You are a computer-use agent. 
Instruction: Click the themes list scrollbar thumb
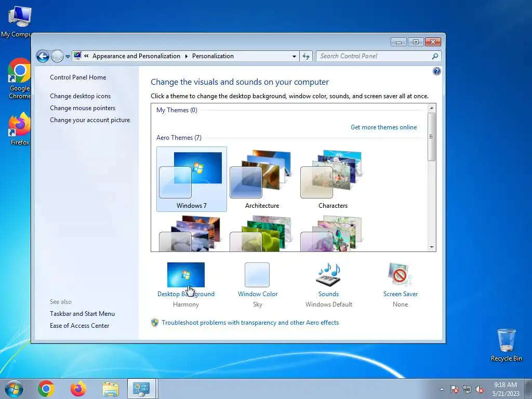click(x=432, y=137)
